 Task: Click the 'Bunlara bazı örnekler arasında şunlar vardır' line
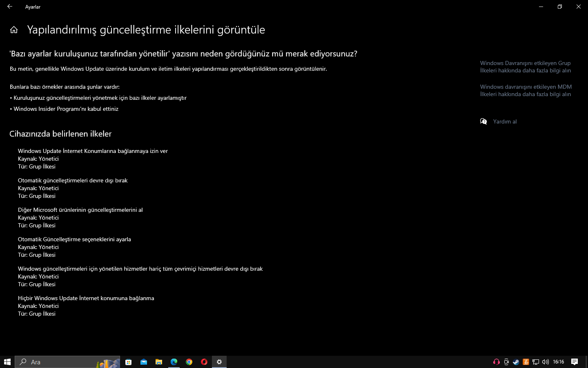pyautogui.click(x=65, y=87)
